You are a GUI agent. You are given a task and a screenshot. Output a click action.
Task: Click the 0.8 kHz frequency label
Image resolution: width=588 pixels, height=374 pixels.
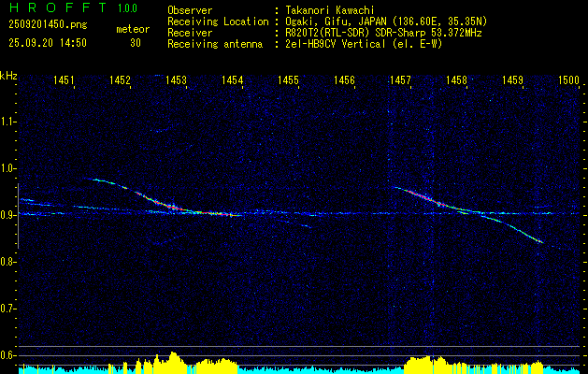(7, 262)
